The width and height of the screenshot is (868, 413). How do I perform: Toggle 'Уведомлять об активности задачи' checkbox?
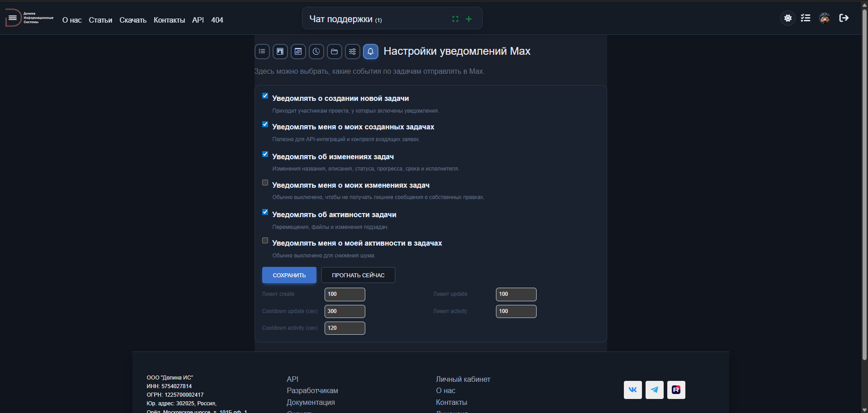[265, 212]
